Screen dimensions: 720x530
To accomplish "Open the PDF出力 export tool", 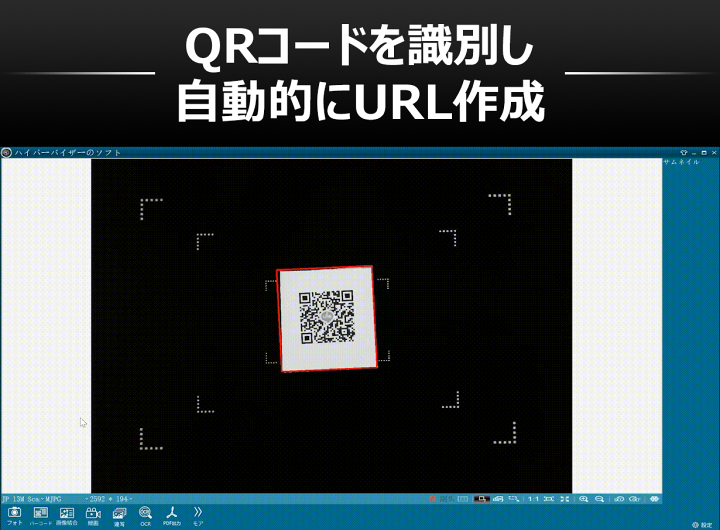I will [x=172, y=516].
